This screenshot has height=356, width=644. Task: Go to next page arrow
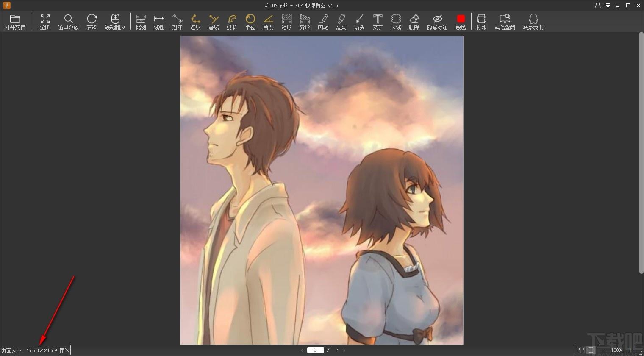344,350
